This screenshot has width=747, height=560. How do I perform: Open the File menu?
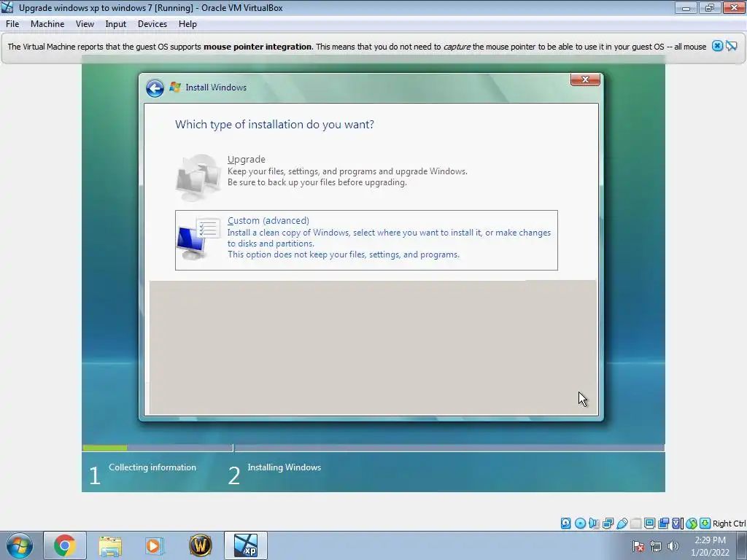[12, 24]
